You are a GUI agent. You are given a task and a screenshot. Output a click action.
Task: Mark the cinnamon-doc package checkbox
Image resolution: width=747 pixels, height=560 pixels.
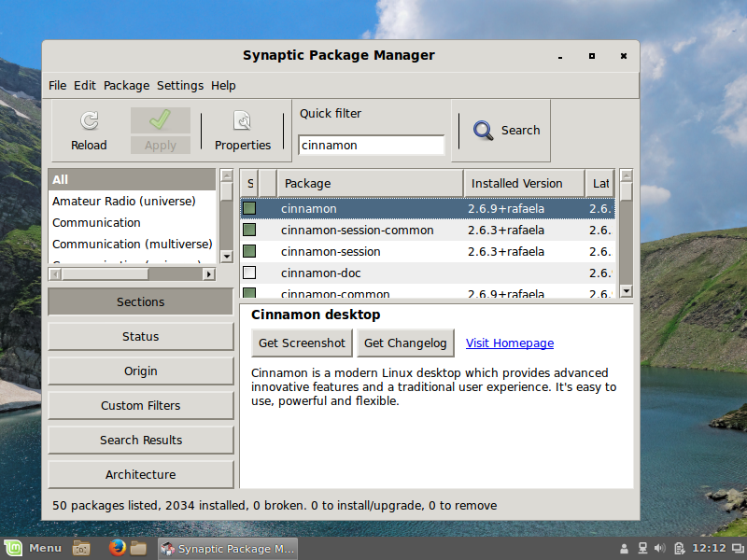(x=249, y=273)
